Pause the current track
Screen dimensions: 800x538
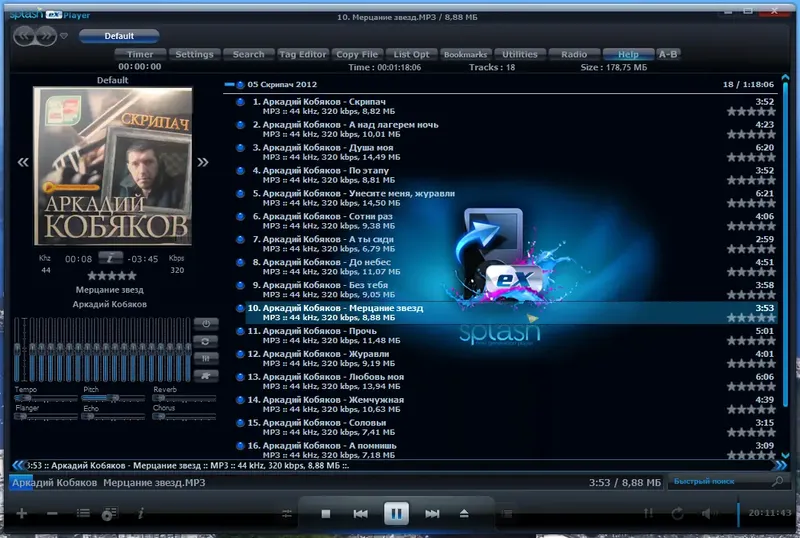pyautogui.click(x=396, y=513)
